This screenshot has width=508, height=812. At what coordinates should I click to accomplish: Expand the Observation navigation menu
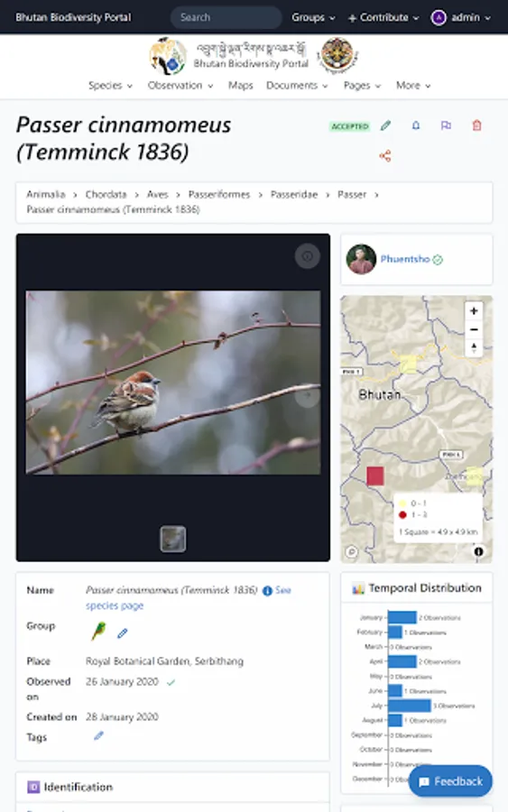click(180, 86)
